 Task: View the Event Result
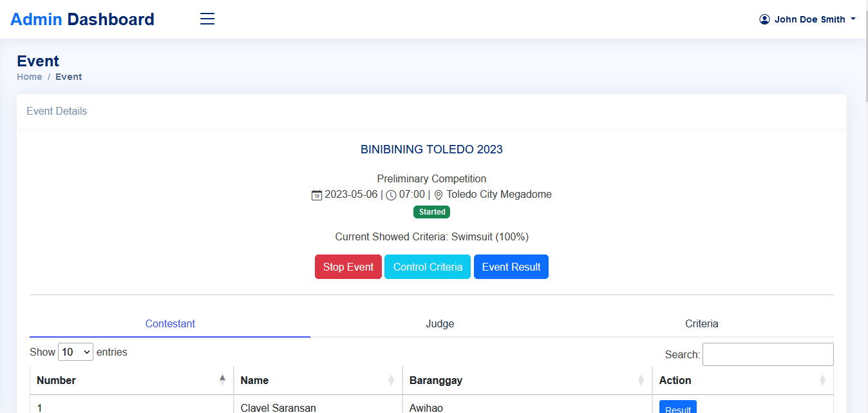point(511,267)
